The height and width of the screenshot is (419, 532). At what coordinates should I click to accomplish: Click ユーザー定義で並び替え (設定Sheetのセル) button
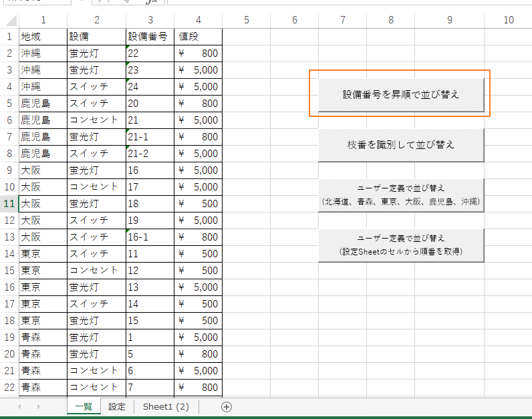[x=401, y=245]
